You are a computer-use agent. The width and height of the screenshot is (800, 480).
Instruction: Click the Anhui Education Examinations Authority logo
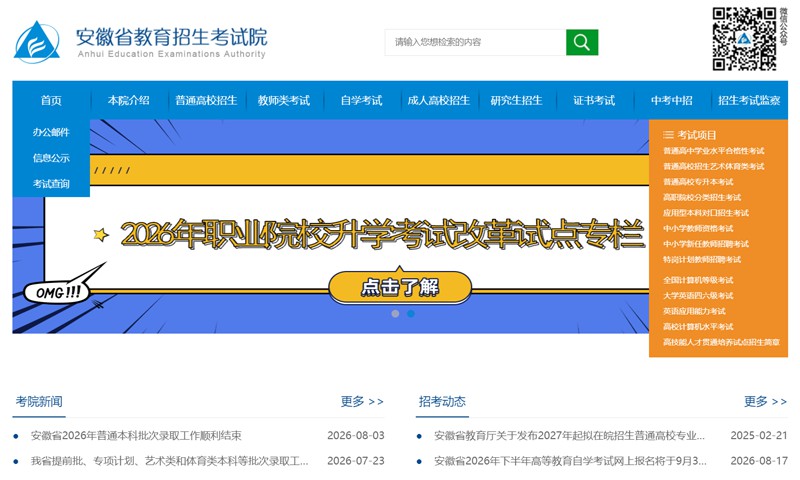37,42
